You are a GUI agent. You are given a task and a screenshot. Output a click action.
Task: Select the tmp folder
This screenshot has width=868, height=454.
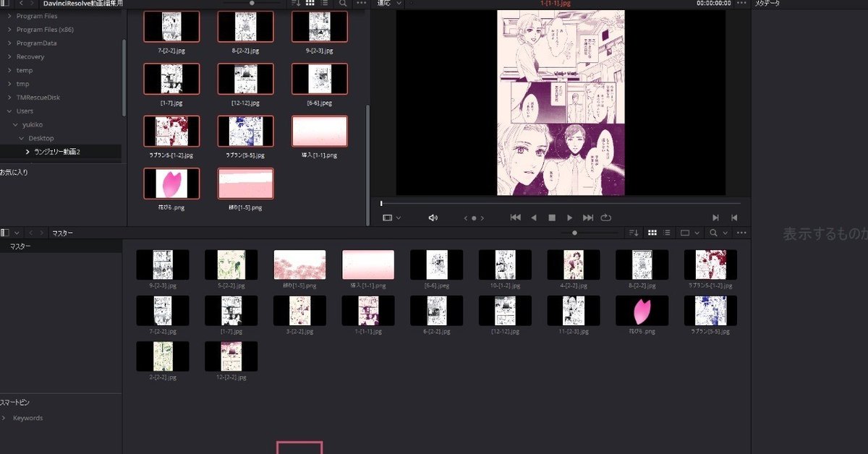coord(22,84)
